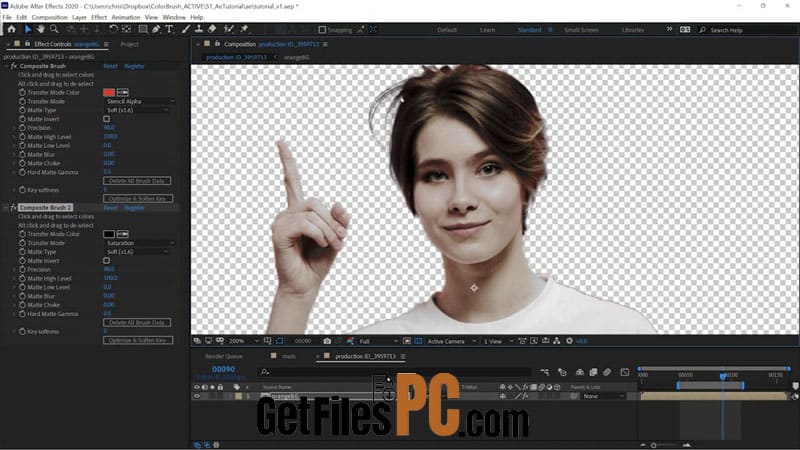
Task: Open second Matte Type dropdown under Saturation
Action: 136,252
